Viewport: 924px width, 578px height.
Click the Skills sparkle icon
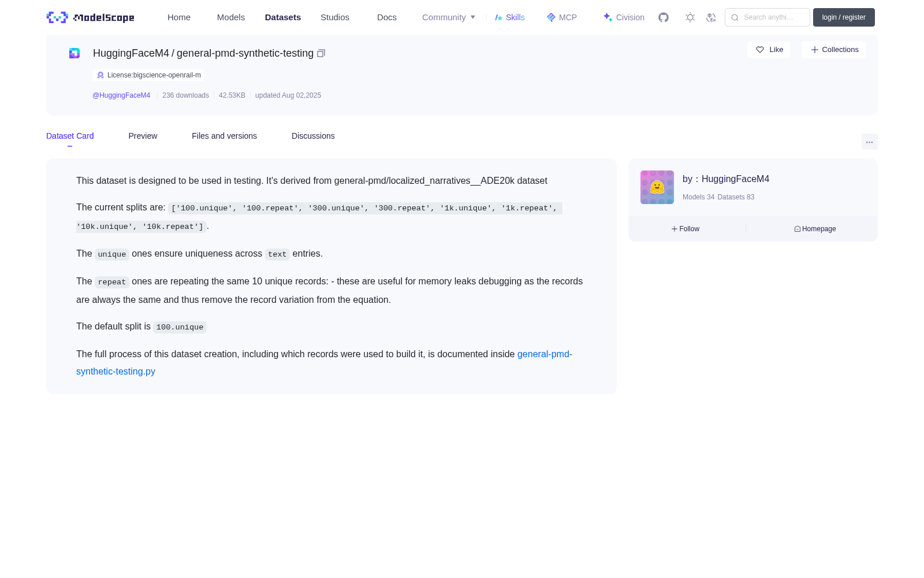tap(498, 17)
